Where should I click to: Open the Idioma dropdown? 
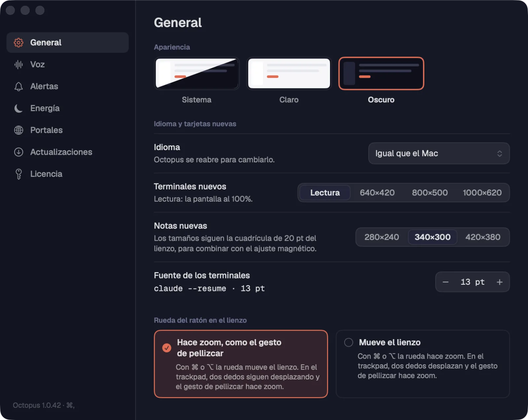point(439,153)
